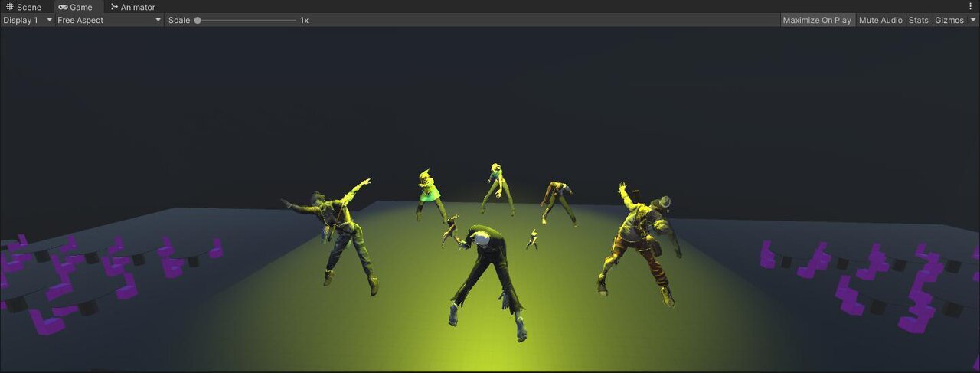The height and width of the screenshot is (373, 980).
Task: Open the panel options kebab menu
Action: coord(971,7)
